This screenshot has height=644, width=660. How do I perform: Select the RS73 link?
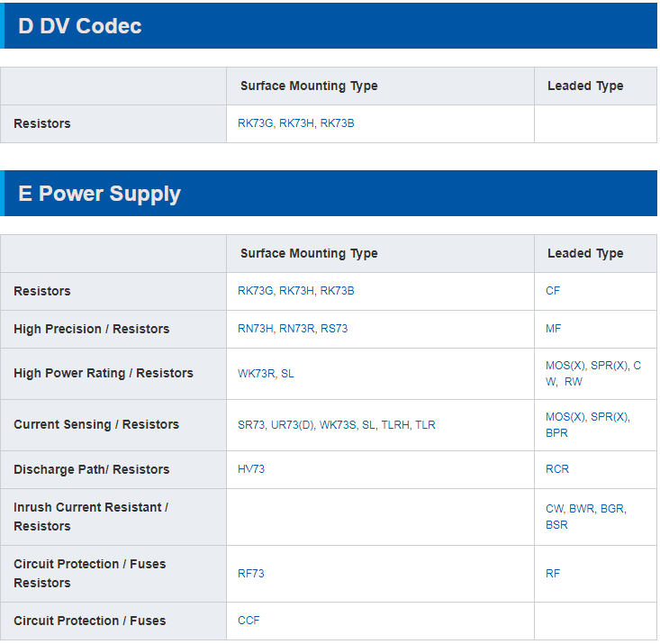pyautogui.click(x=334, y=329)
